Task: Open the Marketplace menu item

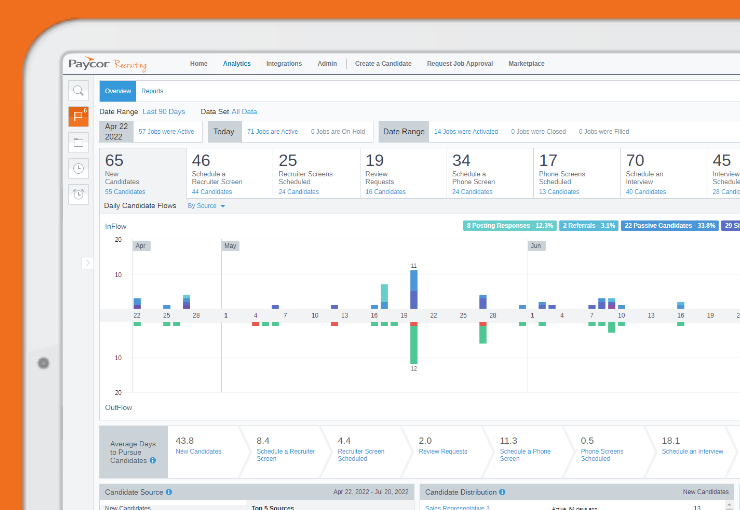Action: click(x=526, y=64)
